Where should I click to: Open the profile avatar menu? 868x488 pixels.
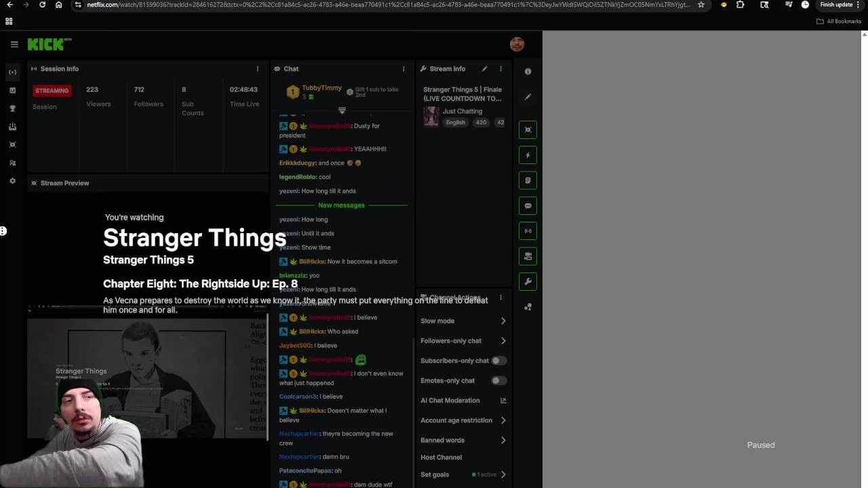(517, 44)
